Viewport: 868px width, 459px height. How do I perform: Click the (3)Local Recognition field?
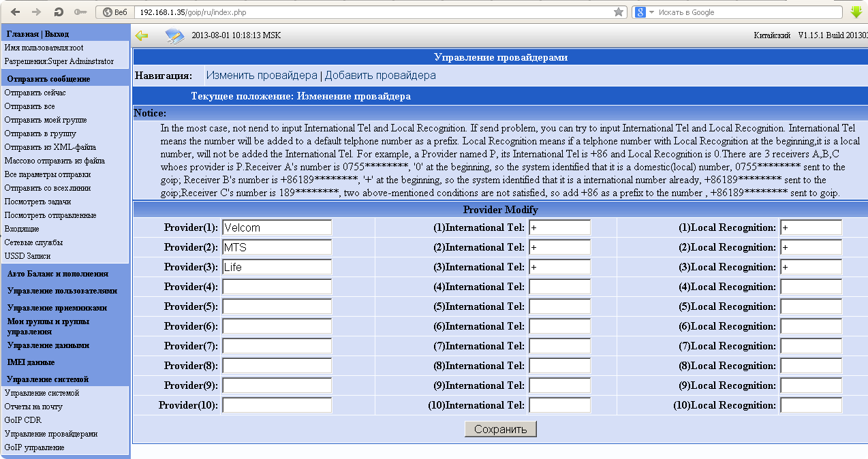(811, 267)
